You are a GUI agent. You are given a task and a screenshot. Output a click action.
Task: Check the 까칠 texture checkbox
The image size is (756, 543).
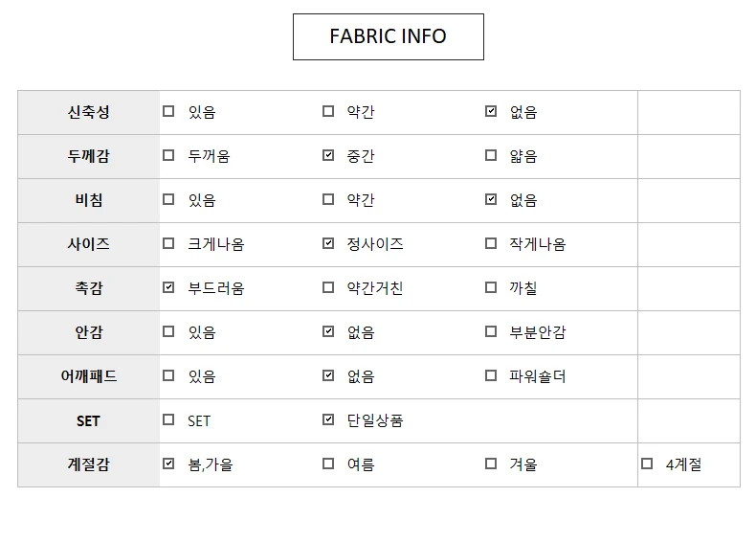coord(491,287)
